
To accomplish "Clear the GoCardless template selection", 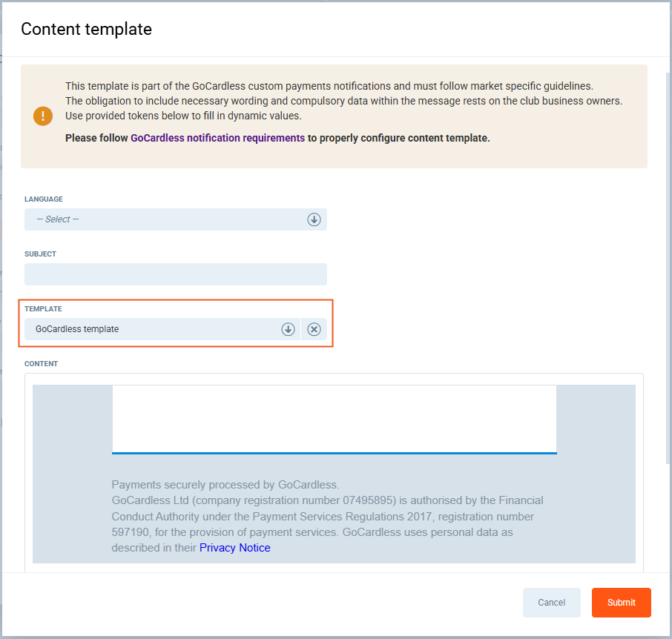I will (x=314, y=329).
